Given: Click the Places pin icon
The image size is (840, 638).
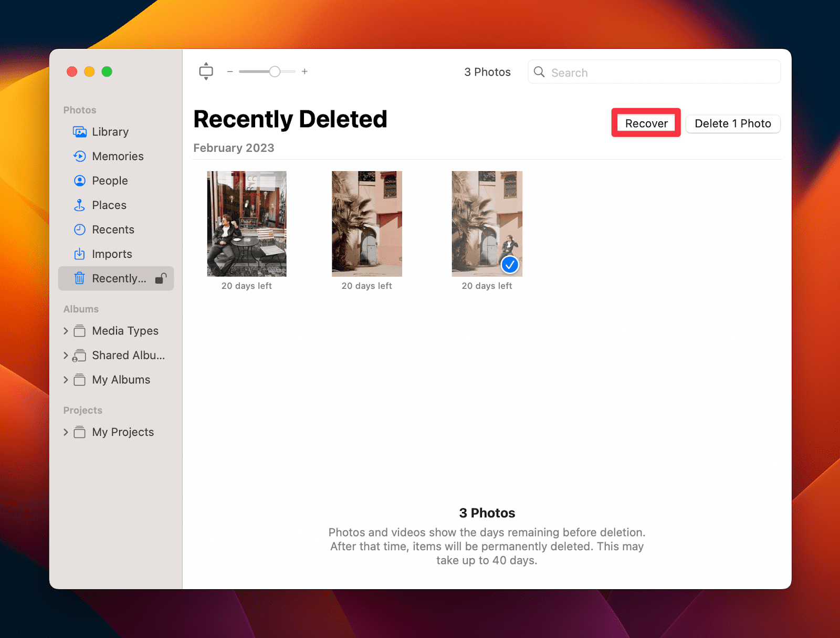Looking at the screenshot, I should 79,205.
